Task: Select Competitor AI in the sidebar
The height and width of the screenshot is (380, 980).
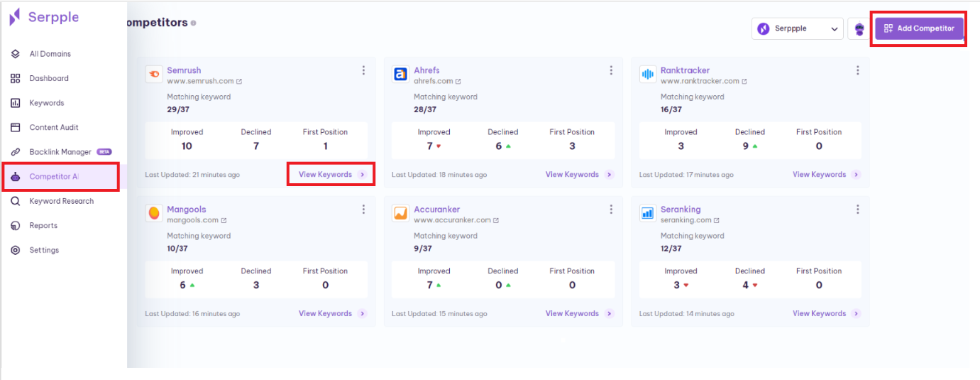Action: (61, 177)
